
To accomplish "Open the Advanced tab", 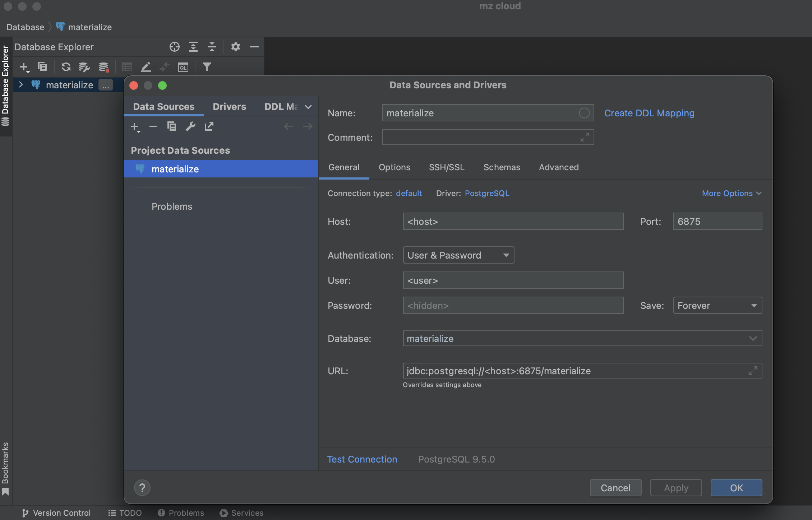I will pos(559,167).
